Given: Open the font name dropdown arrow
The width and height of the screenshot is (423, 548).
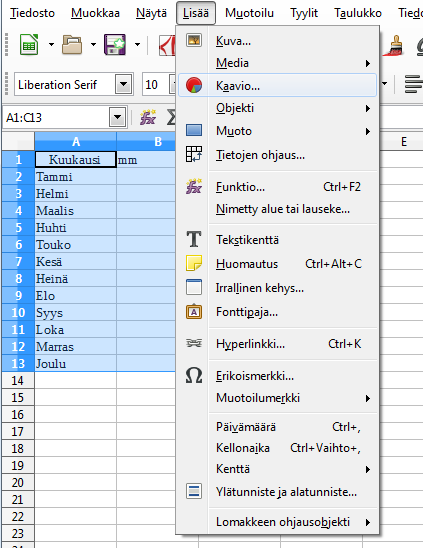Looking at the screenshot, I should pyautogui.click(x=123, y=85).
